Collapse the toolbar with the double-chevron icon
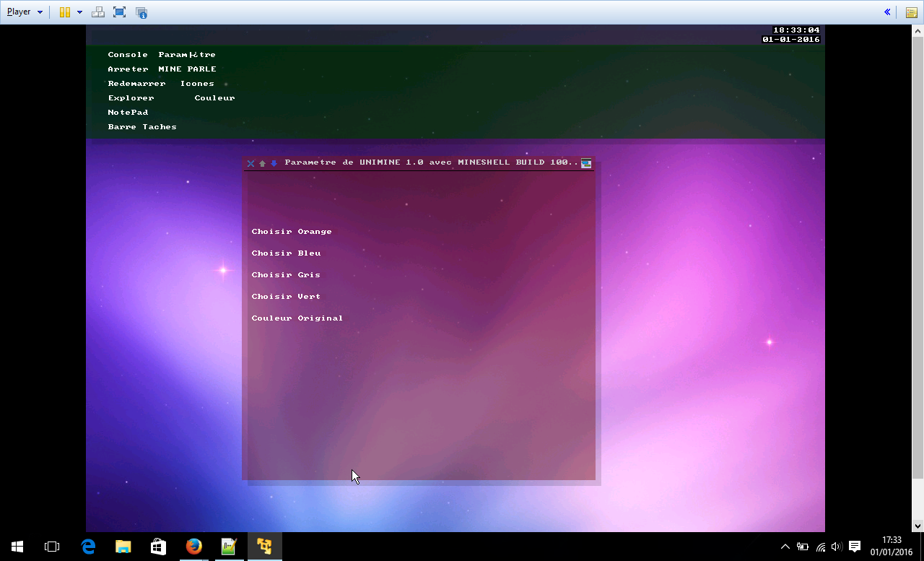The height and width of the screenshot is (561, 924). click(887, 12)
